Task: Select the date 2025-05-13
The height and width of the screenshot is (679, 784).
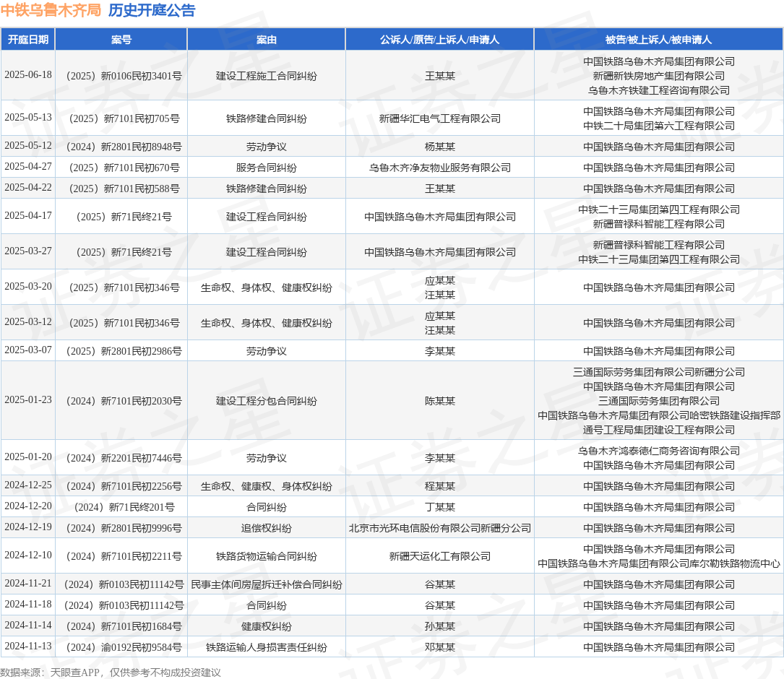Action: click(x=28, y=118)
